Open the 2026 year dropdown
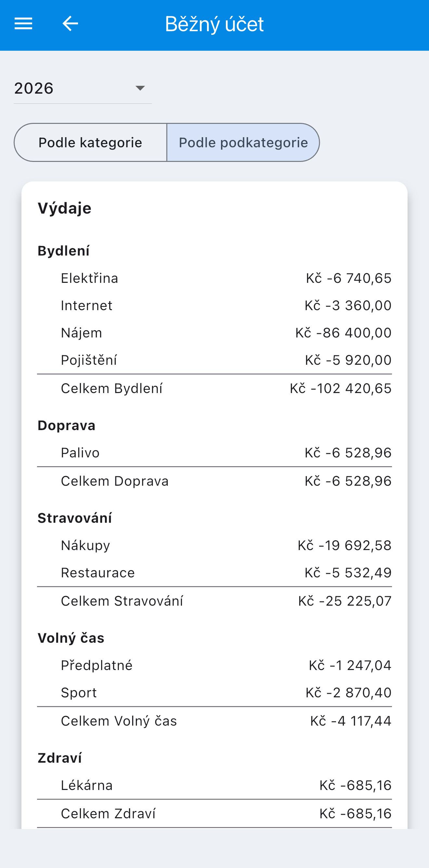Screen dimensions: 429x868 pyautogui.click(x=83, y=88)
